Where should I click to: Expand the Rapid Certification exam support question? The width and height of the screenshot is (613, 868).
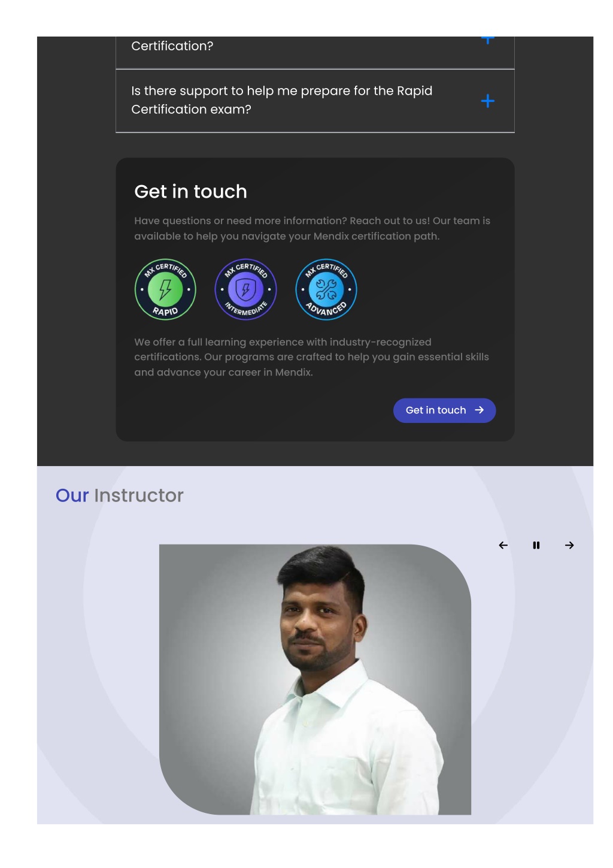click(x=315, y=101)
